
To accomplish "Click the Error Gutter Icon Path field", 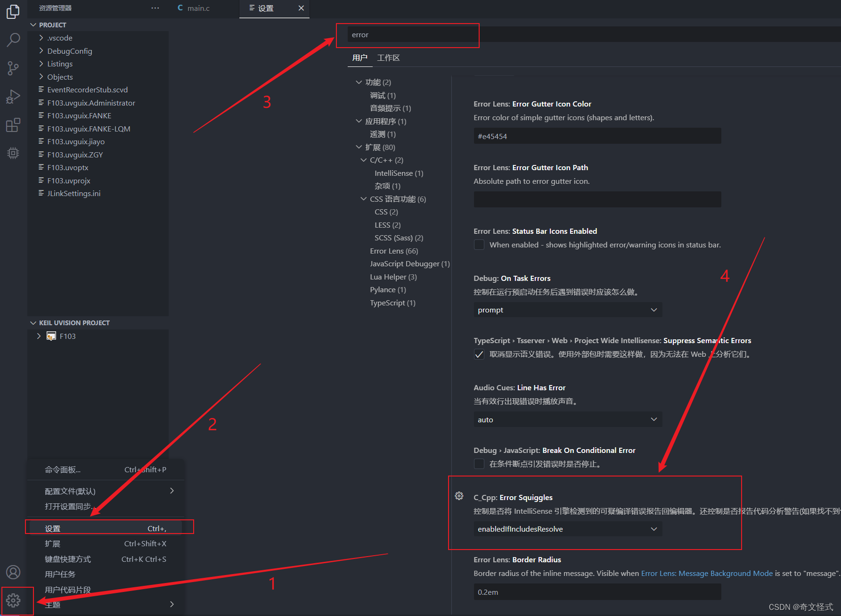I will [x=597, y=199].
